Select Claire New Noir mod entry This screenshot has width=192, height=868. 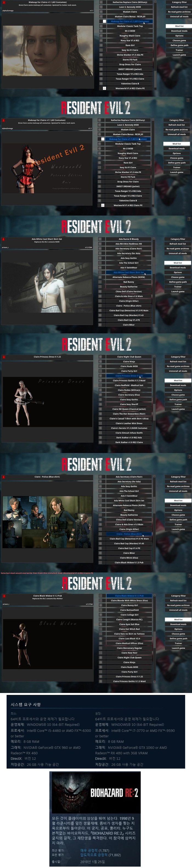pos(129,653)
